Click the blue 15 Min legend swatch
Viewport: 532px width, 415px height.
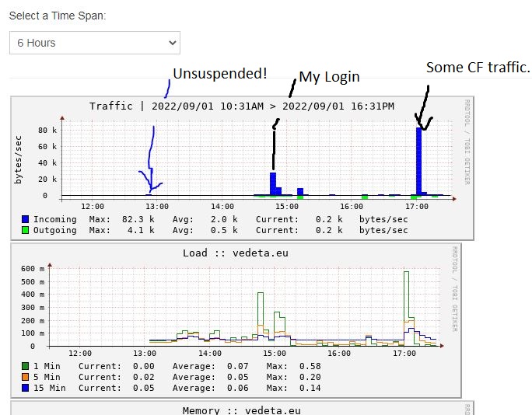pos(25,388)
